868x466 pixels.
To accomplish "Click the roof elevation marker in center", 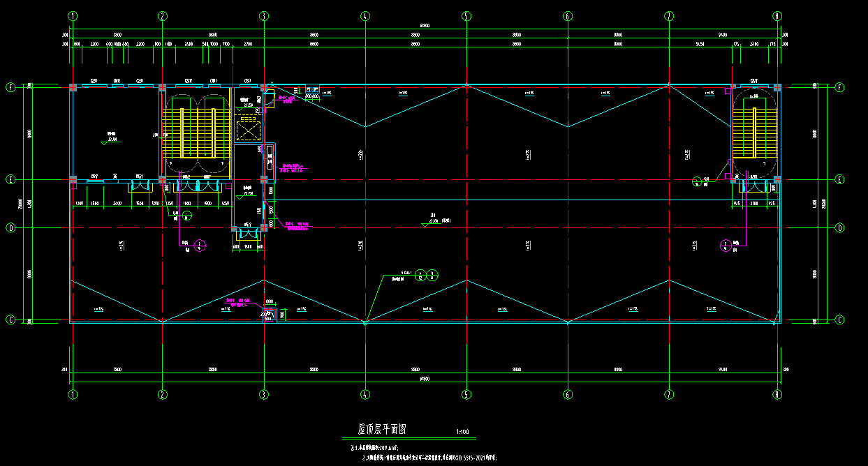I will 426,225.
